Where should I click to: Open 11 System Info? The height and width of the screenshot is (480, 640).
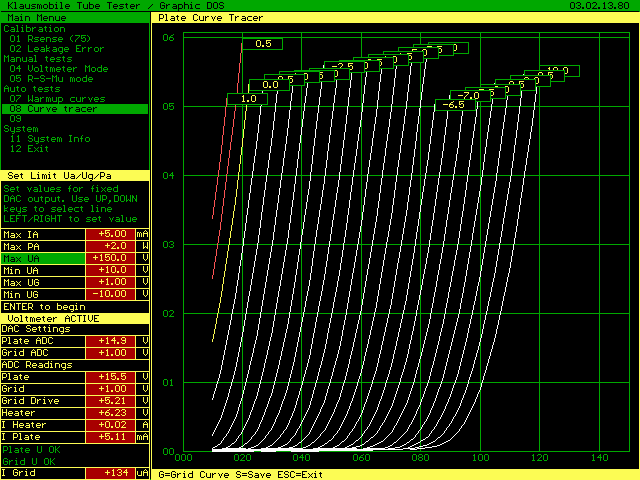tap(50, 138)
